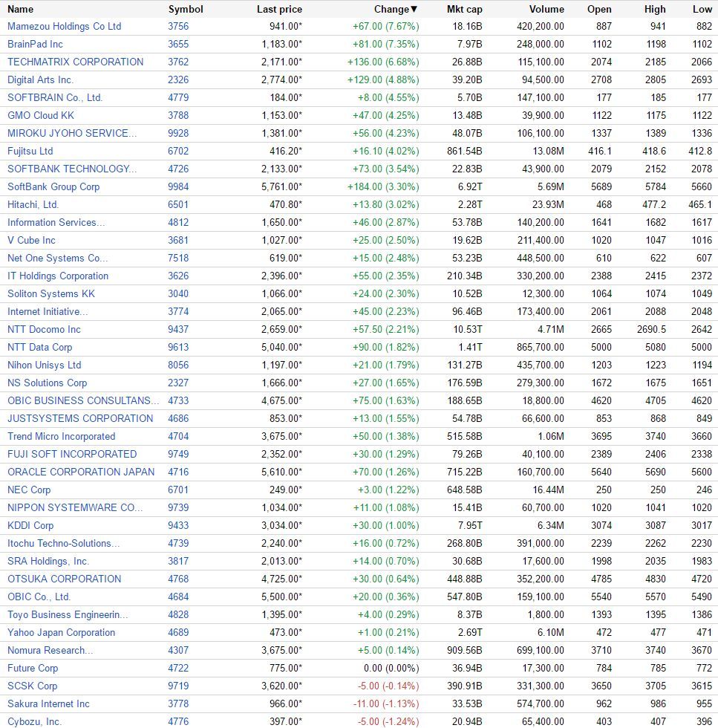This screenshot has width=718, height=728.
Task: Open KDDI Corp company link
Action: (x=30, y=525)
